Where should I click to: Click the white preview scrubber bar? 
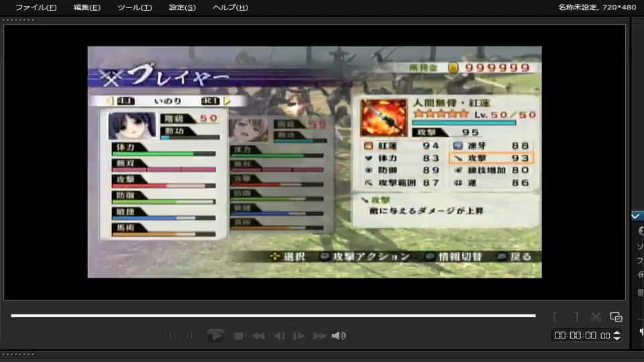(x=273, y=316)
